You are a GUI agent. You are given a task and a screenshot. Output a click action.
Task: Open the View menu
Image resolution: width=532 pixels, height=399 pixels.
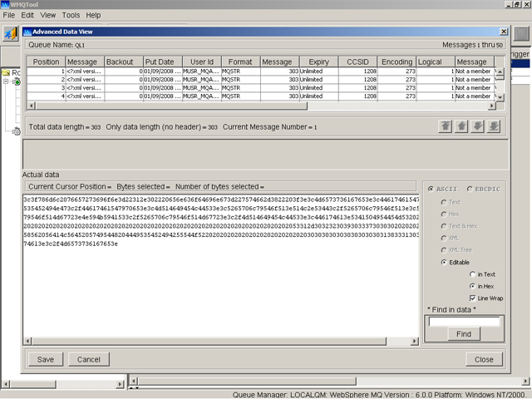[48, 15]
